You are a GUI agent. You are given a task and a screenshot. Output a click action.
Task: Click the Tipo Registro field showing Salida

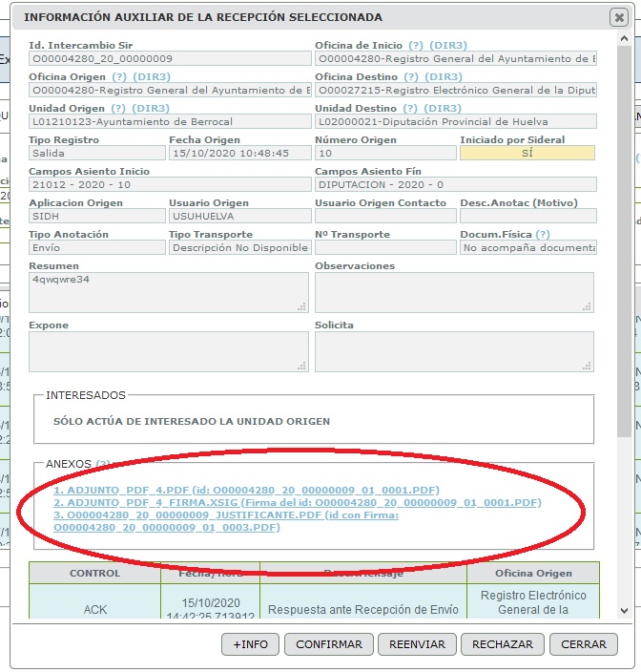click(96, 153)
